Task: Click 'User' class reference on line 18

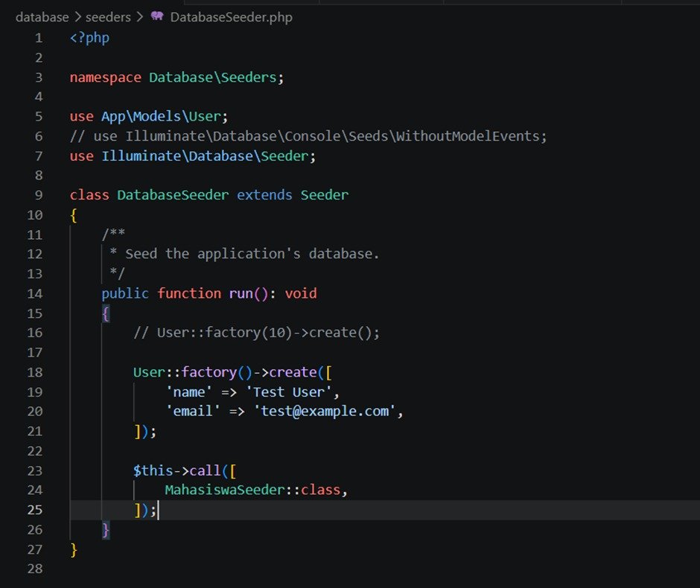Action: 149,372
